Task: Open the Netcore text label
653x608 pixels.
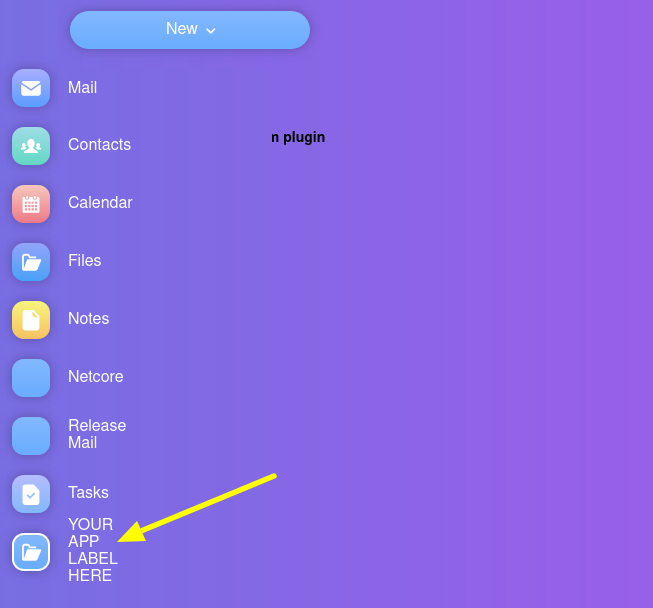Action: (96, 376)
